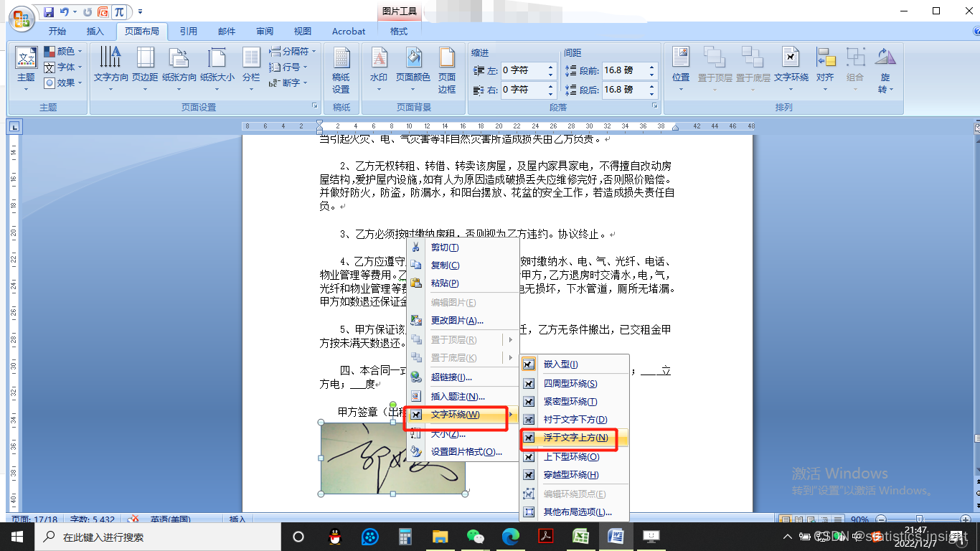Open the Calculator app on the taskbar
Image resolution: width=980 pixels, height=551 pixels.
(405, 536)
